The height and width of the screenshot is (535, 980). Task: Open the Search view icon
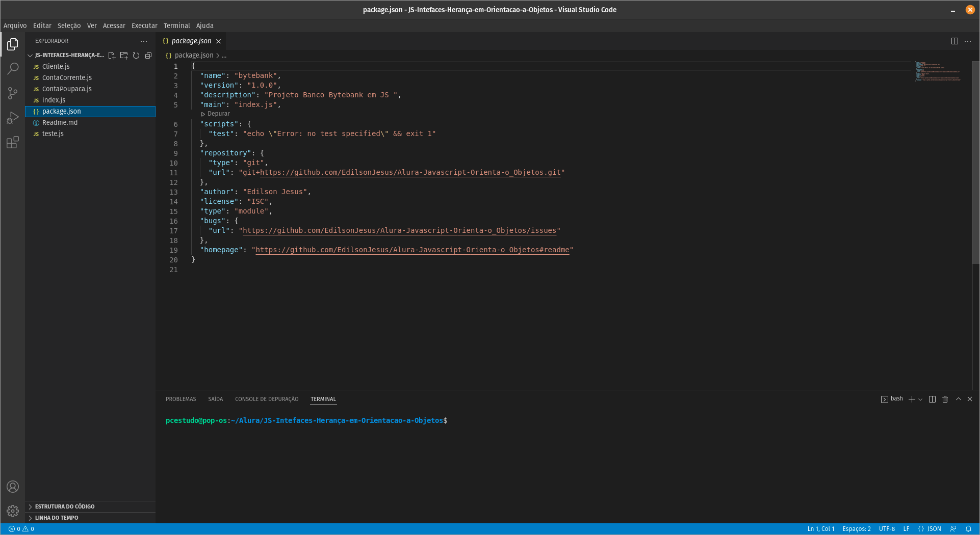[13, 68]
